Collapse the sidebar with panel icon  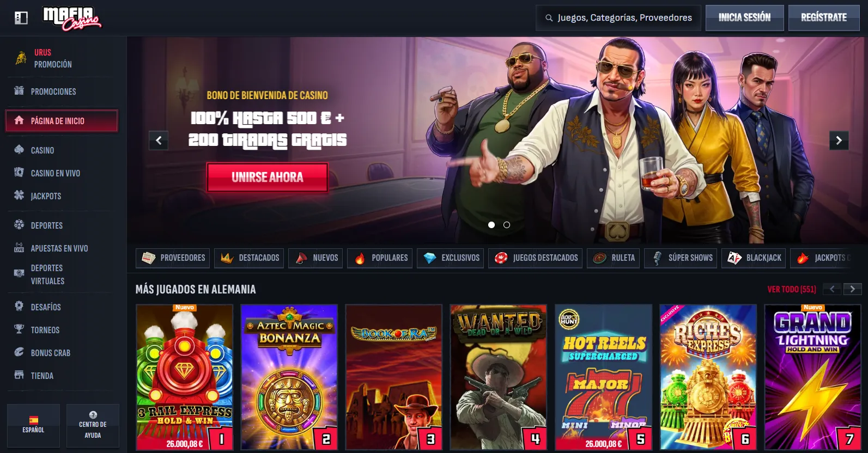(21, 18)
